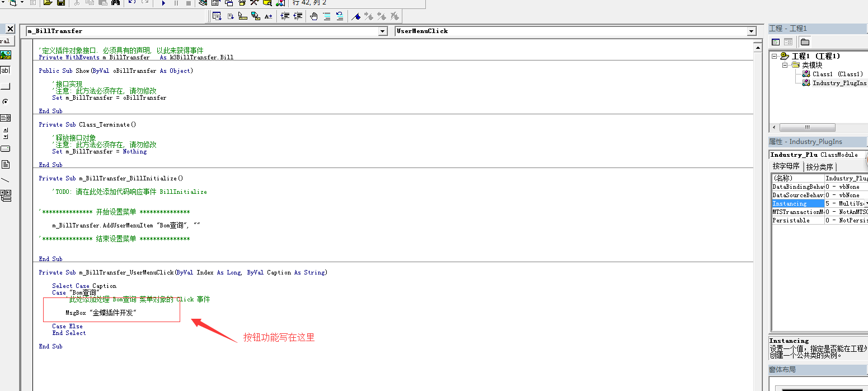This screenshot has width=868, height=391.
Task: Select Instancing property row
Action: coord(819,203)
